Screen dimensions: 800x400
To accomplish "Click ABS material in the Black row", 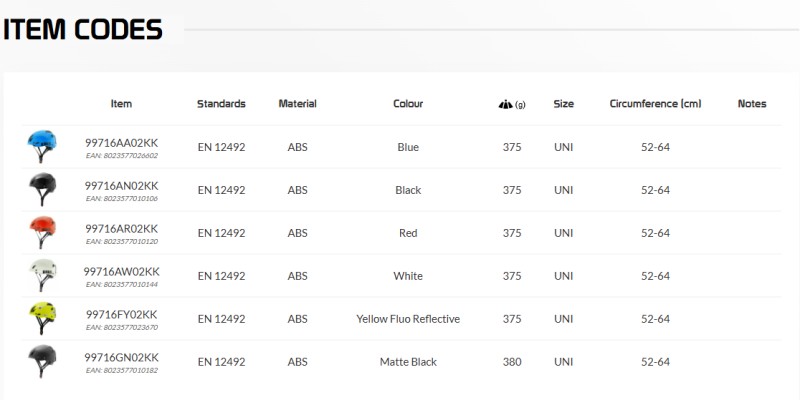I will click(297, 190).
